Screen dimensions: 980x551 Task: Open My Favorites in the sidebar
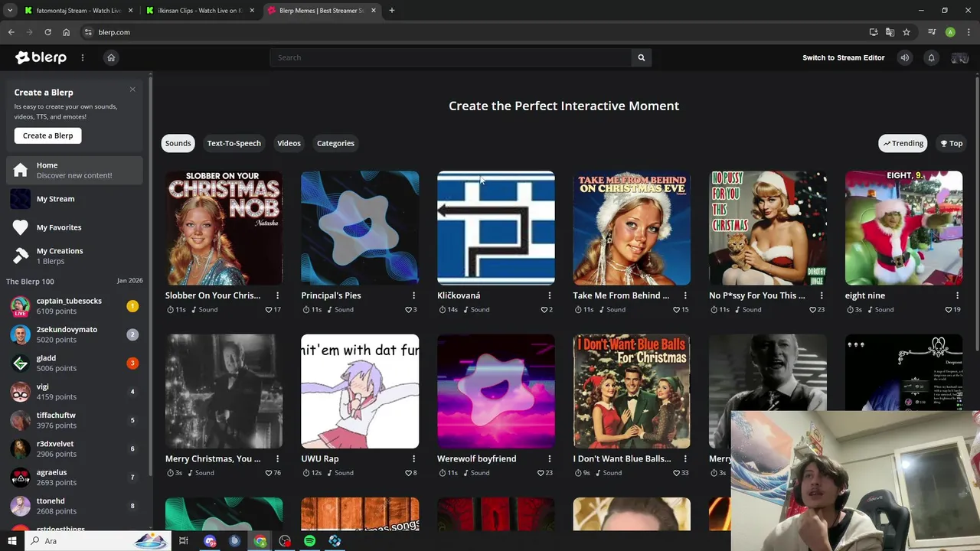74,227
